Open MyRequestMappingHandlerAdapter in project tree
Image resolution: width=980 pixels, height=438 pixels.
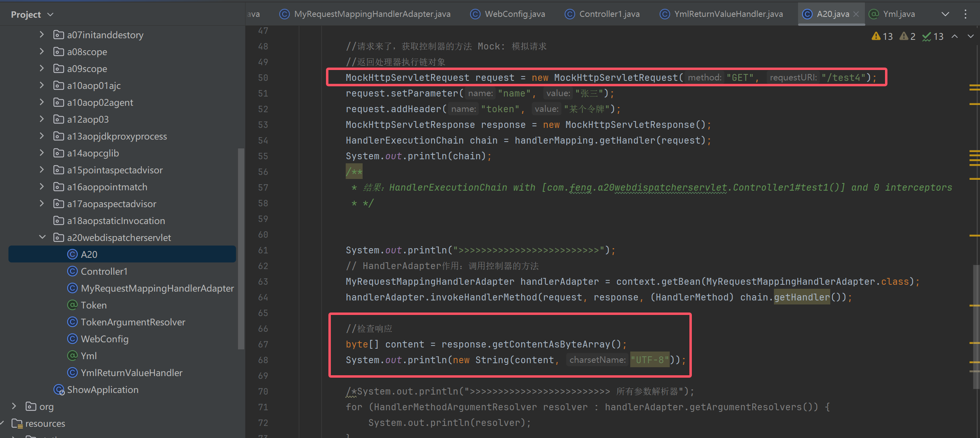click(157, 288)
